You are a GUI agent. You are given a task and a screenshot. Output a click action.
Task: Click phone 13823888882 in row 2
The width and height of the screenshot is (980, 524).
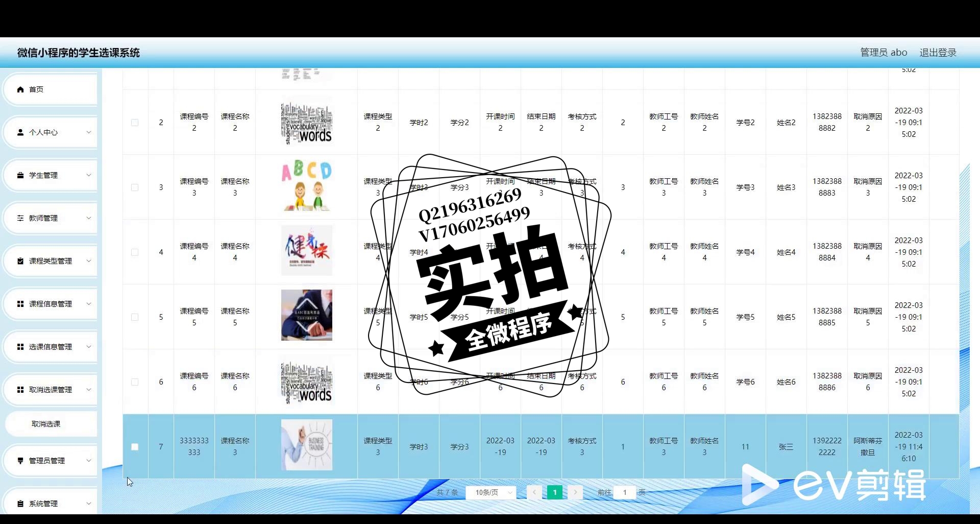(827, 122)
